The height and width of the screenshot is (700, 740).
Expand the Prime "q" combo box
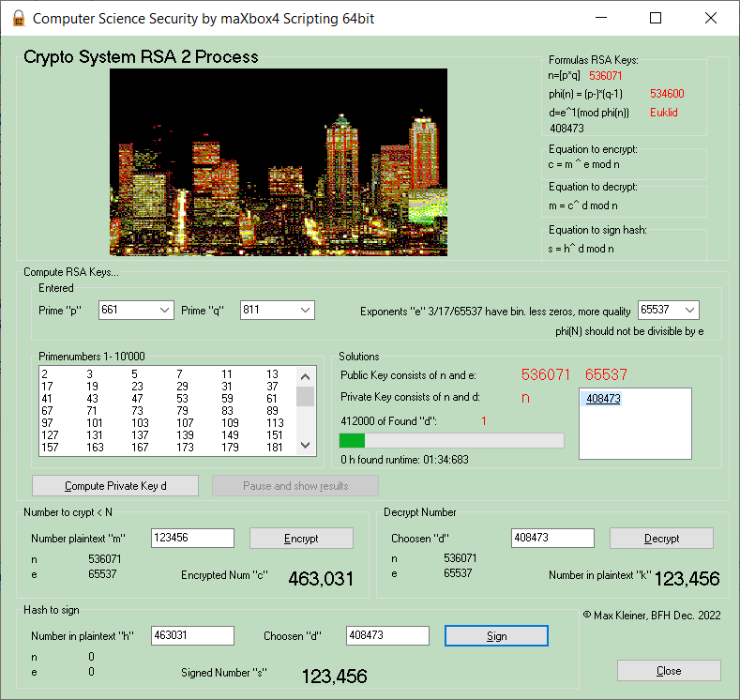305,311
